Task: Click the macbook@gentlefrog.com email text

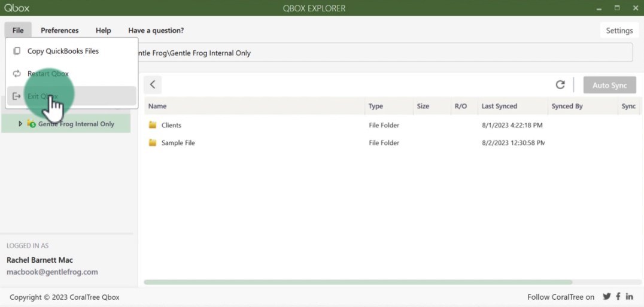Action: tap(52, 272)
